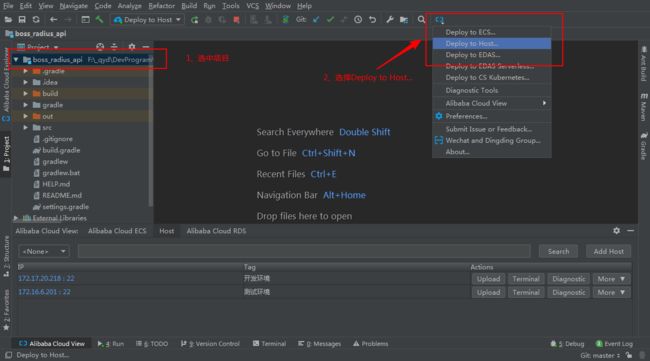The height and width of the screenshot is (361, 650).
Task: Click the Build hammer icon
Action: click(x=99, y=19)
